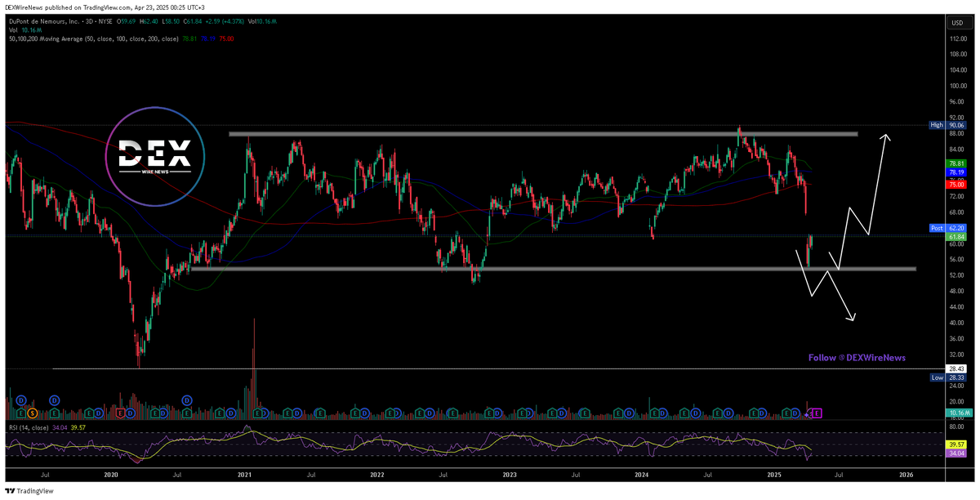Image resolution: width=980 pixels, height=500 pixels.
Task: Click the blue 78.19 value in legend
Action: 208,38
